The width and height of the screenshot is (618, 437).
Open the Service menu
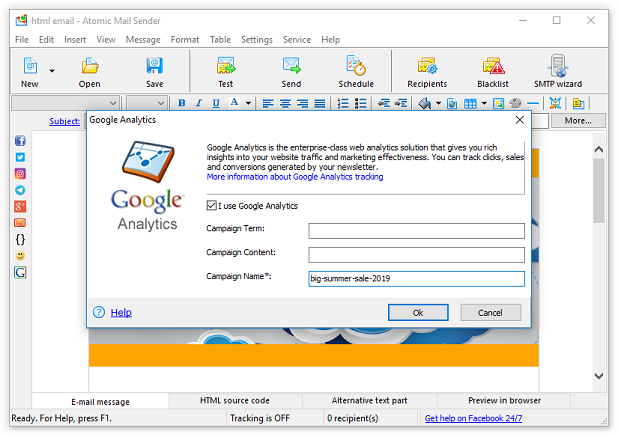296,40
